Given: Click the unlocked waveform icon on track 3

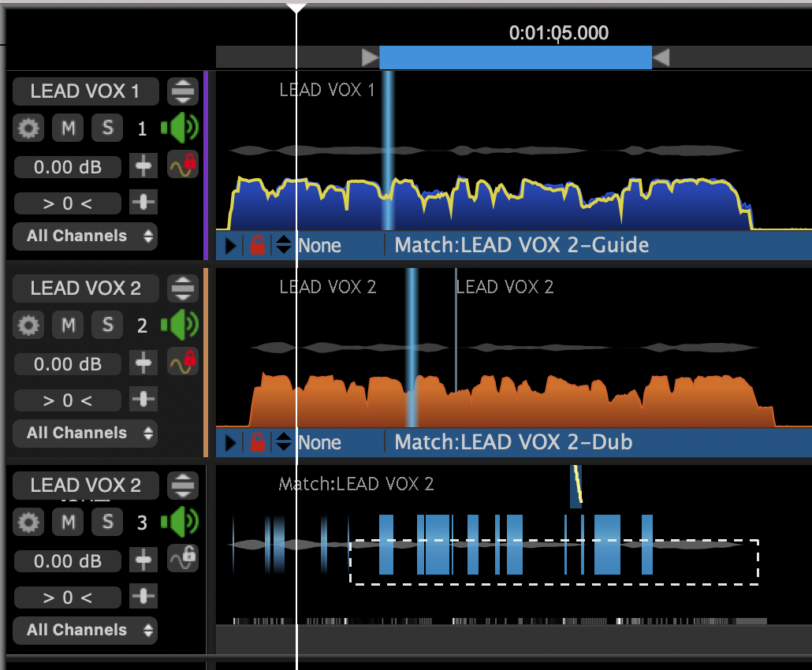Looking at the screenshot, I should (x=183, y=558).
